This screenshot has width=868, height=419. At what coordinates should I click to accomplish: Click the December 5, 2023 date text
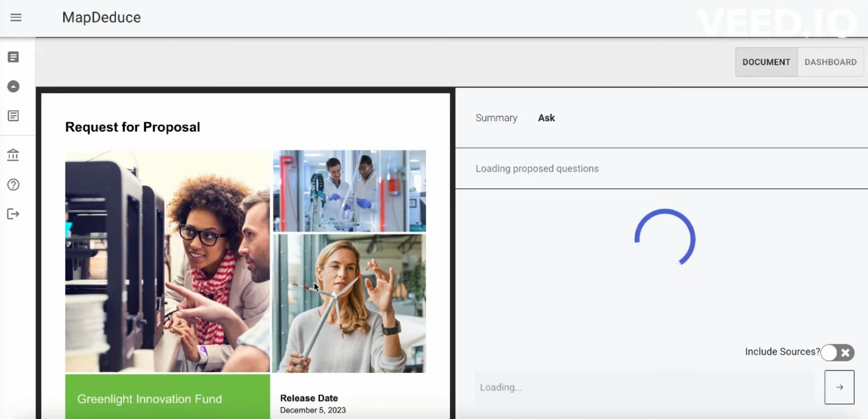313,410
